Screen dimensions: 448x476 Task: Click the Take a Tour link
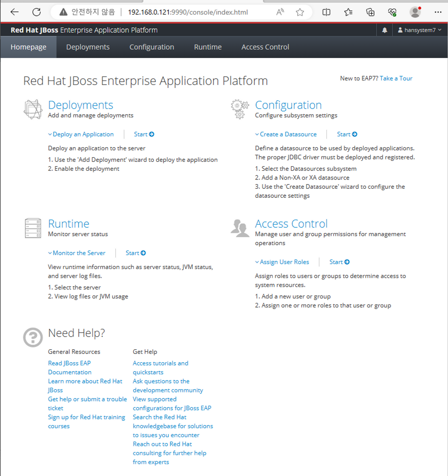pos(396,78)
